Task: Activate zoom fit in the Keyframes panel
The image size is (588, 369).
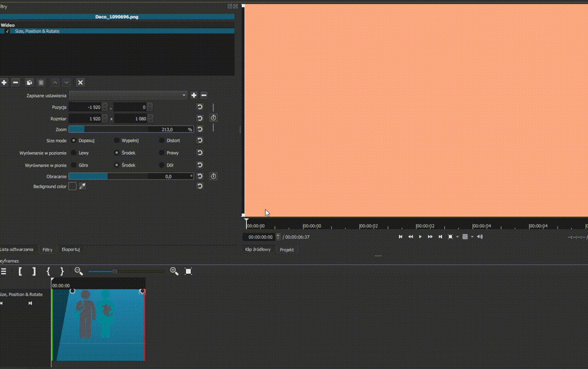Action: 188,271
